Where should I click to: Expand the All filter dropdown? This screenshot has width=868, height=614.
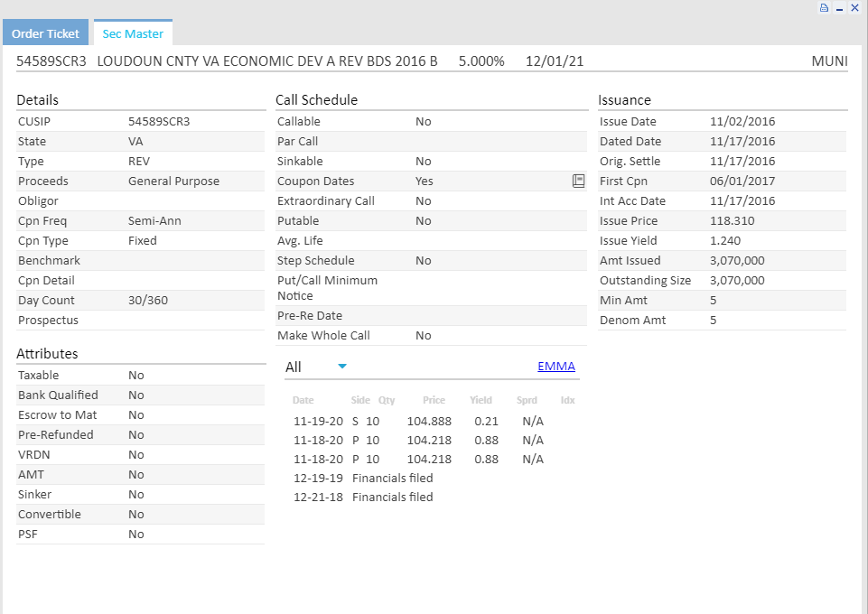tap(342, 367)
